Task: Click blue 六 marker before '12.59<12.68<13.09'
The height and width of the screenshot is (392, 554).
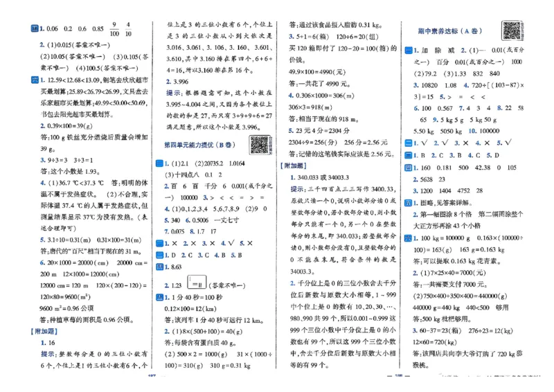Action: pyautogui.click(x=35, y=80)
